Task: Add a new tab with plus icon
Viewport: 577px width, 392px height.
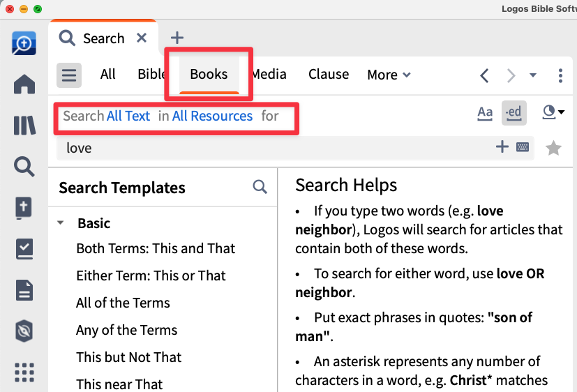Action: pyautogui.click(x=177, y=38)
